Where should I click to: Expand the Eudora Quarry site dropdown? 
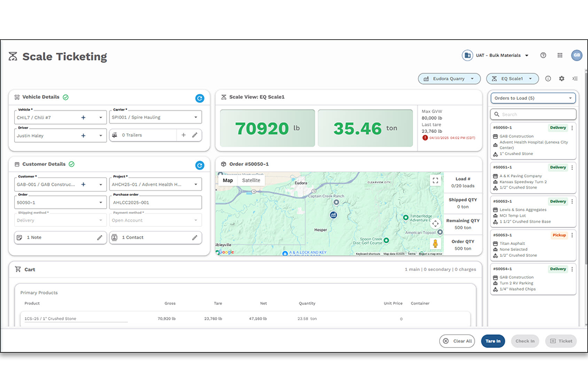[x=449, y=79]
